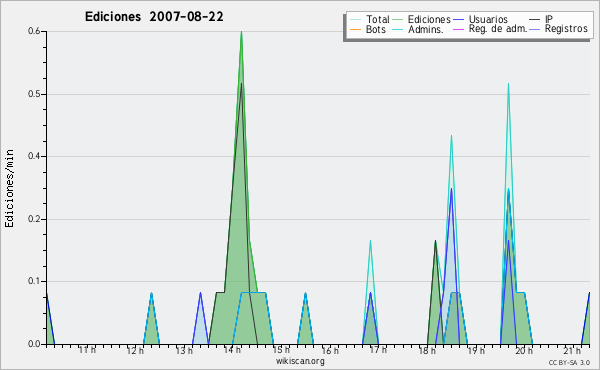Select the 'Total' legend label

tap(378, 19)
